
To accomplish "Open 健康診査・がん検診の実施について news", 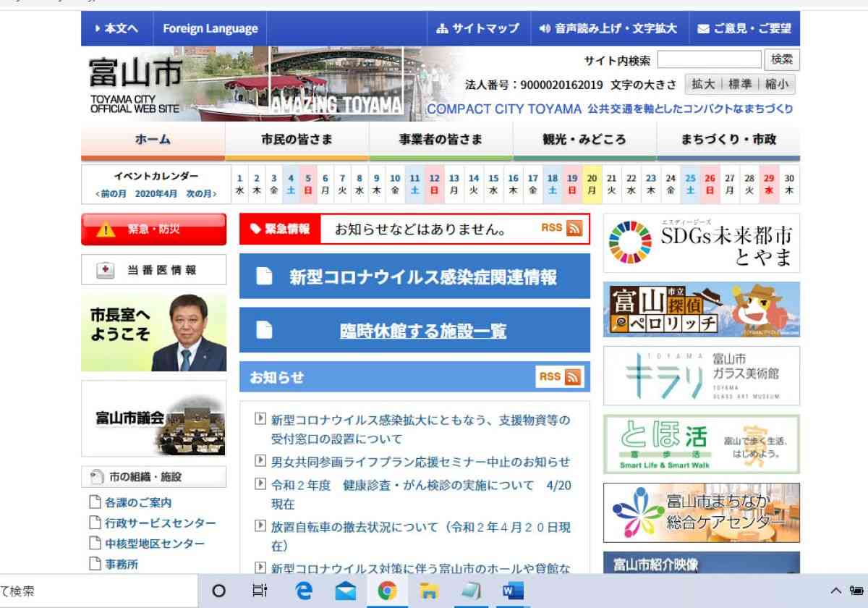I will point(420,494).
